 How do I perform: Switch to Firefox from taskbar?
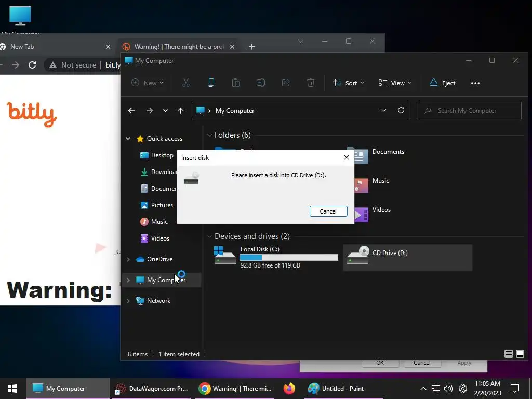[289, 389]
